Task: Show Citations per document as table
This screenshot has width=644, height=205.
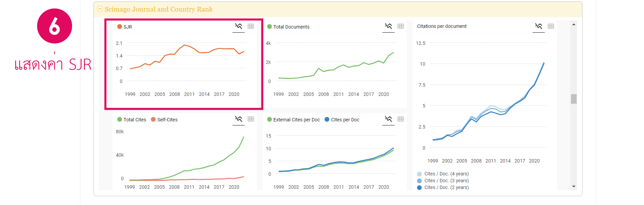Action: click(x=551, y=26)
